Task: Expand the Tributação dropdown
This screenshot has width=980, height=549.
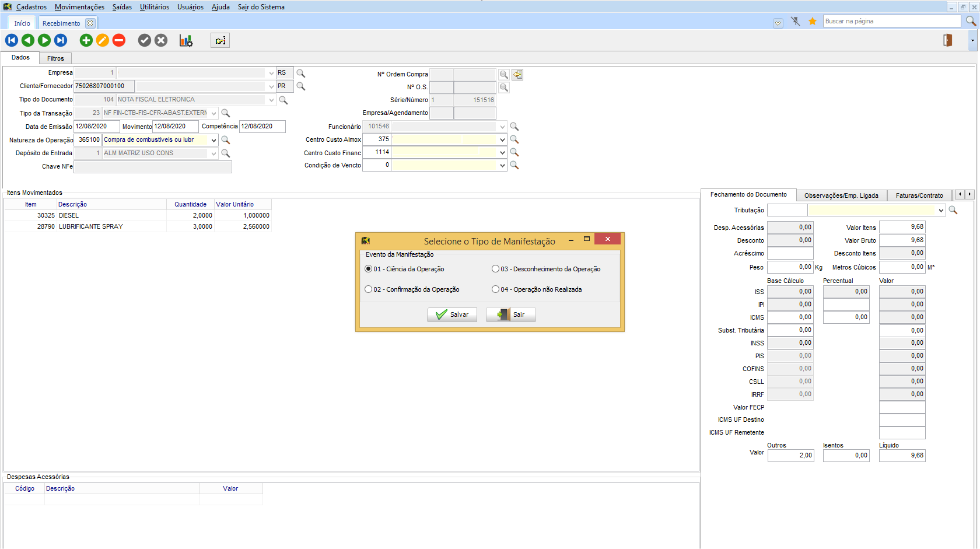Action: click(940, 210)
